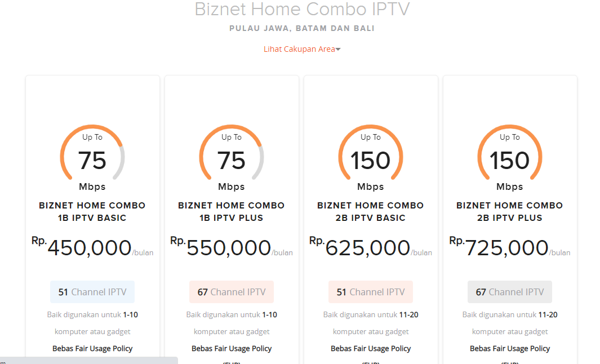Image resolution: width=600 pixels, height=364 pixels.
Task: Click the 150 Mbps gauge for 2B IPTV Plus
Action: (510, 158)
